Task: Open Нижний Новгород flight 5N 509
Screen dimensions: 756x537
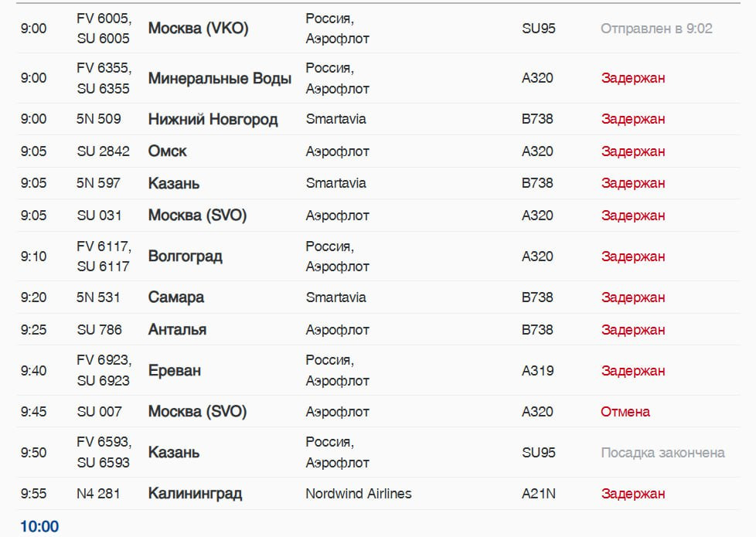Action: tap(213, 119)
